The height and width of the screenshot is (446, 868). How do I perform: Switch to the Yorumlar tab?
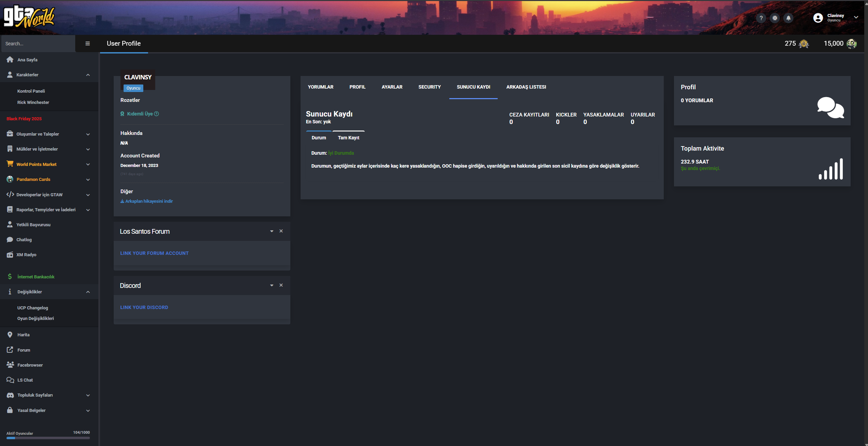pos(321,87)
